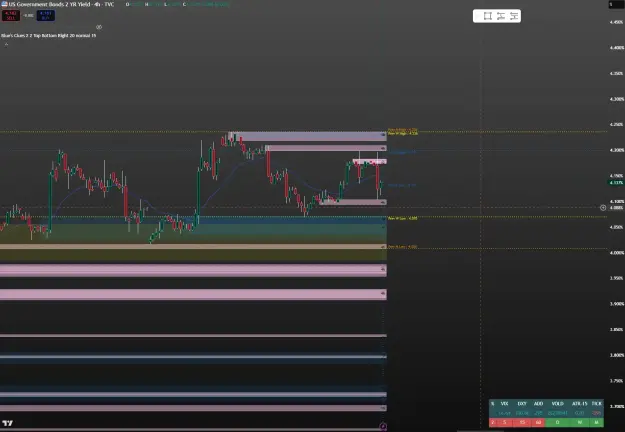The height and width of the screenshot is (432, 625).
Task: Toggle the eye icon above the indicator label
Action: coord(99,27)
